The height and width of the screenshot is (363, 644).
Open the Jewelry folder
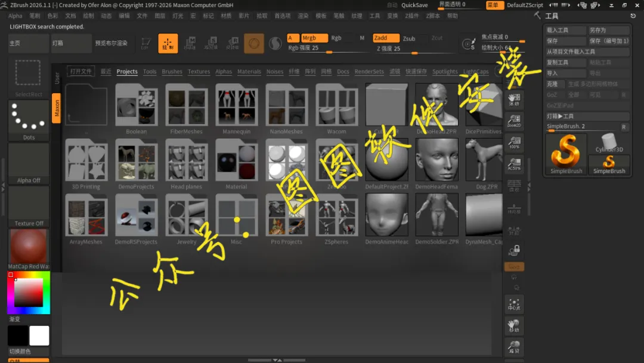click(x=187, y=219)
